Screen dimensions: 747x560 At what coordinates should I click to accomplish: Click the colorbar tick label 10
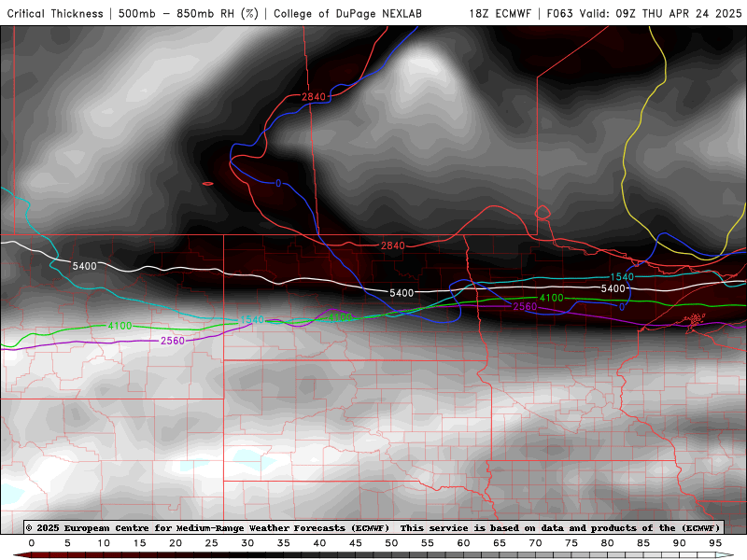tap(104, 543)
